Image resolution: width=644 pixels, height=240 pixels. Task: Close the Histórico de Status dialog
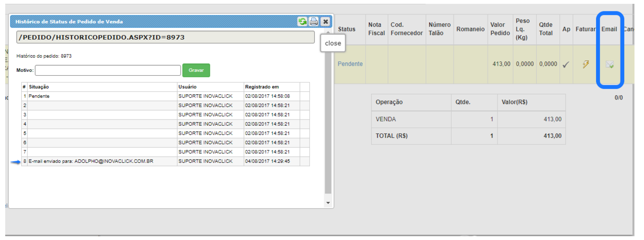point(325,21)
